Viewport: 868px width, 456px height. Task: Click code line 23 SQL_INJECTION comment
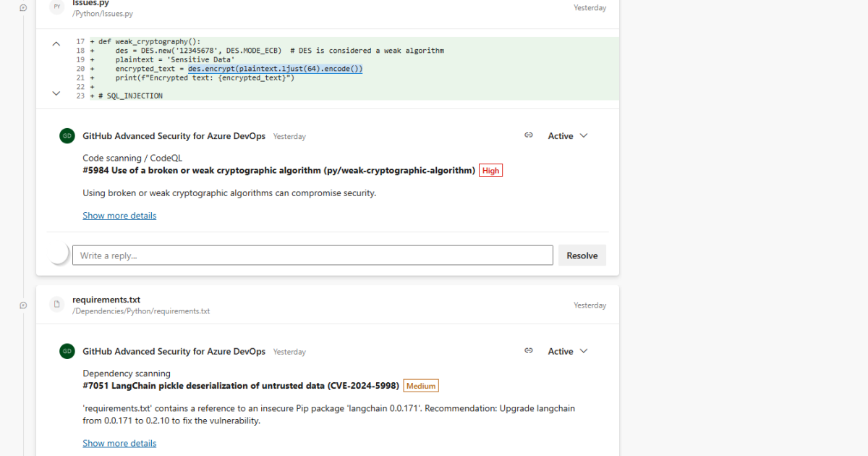pos(131,96)
